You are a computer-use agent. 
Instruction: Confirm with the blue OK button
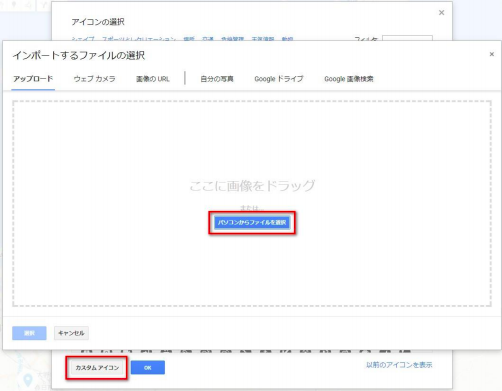click(148, 368)
